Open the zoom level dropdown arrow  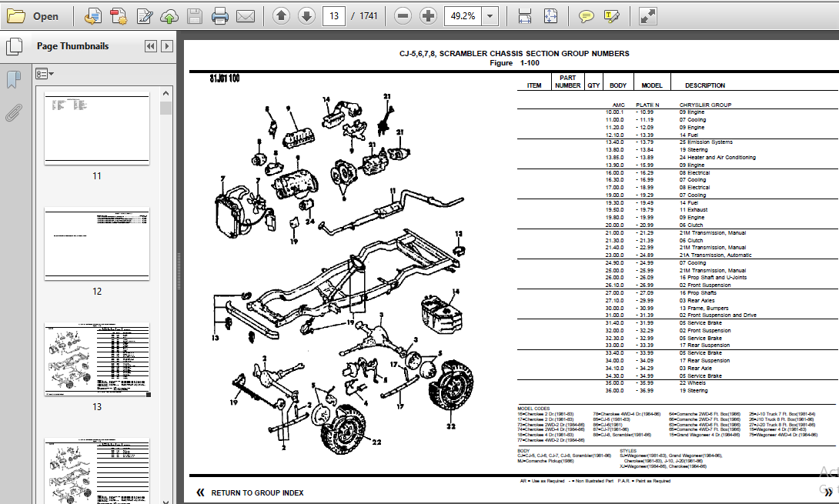490,16
